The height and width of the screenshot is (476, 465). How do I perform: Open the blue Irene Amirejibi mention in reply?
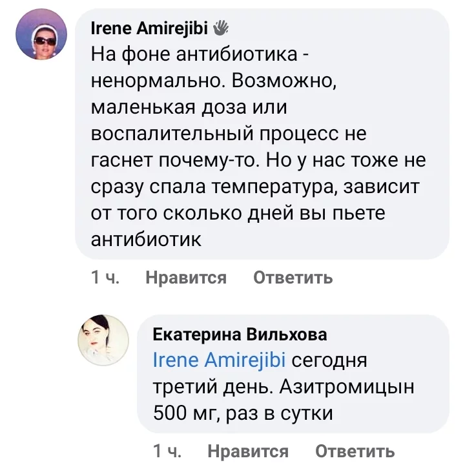pos(219,360)
